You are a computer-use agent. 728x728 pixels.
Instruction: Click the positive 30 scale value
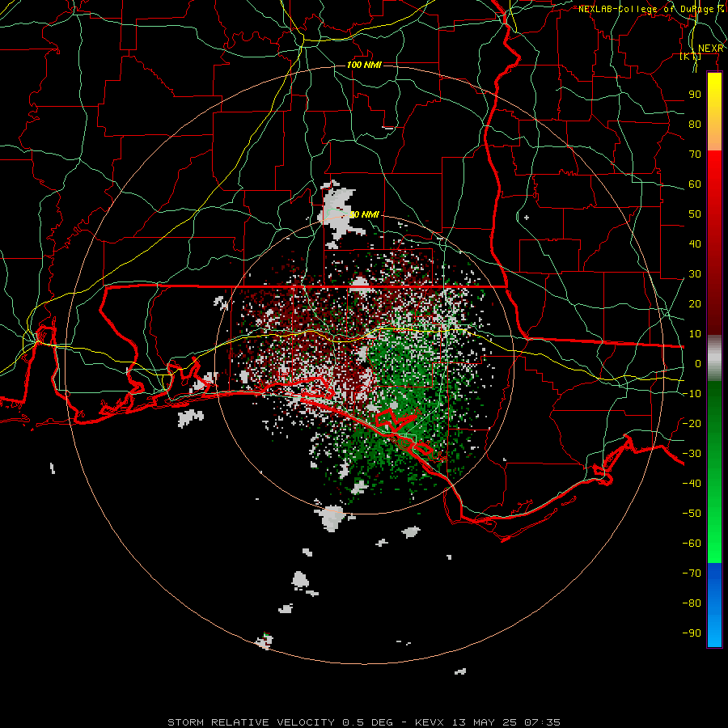pyautogui.click(x=695, y=274)
